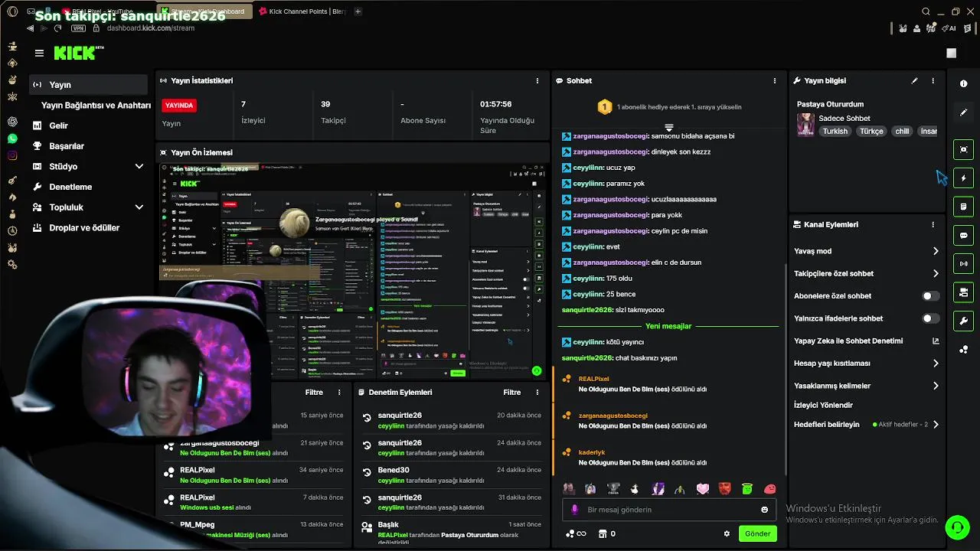
Task: Open Denetim Eylemleri three-dot menu
Action: point(537,393)
